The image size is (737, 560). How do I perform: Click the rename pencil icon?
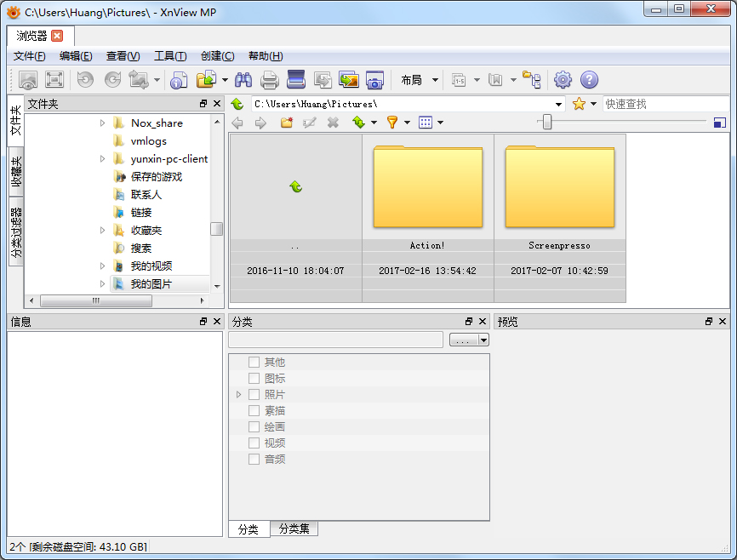[309, 123]
